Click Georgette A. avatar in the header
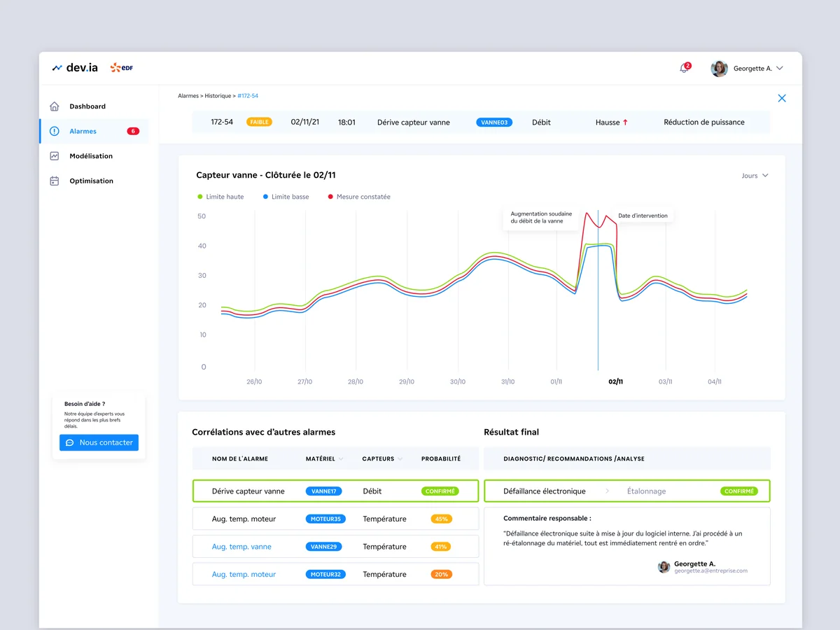This screenshot has width=840, height=630. (x=719, y=69)
